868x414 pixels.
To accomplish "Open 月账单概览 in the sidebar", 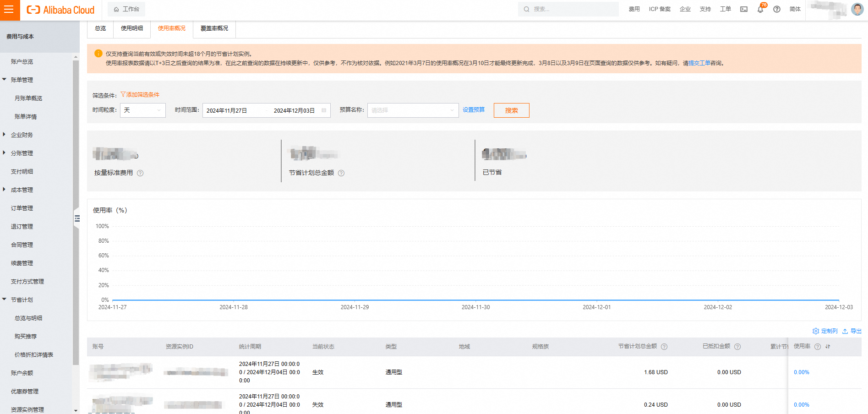I will coord(28,98).
